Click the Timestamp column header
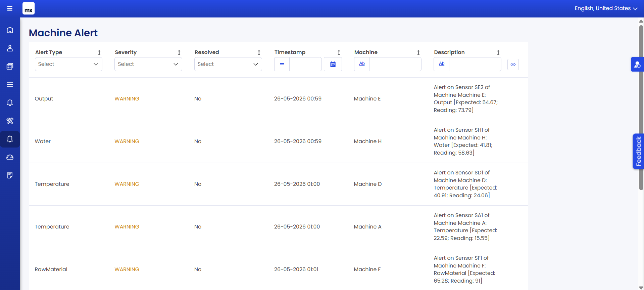Screen dimensions: 644x290 [290, 52]
